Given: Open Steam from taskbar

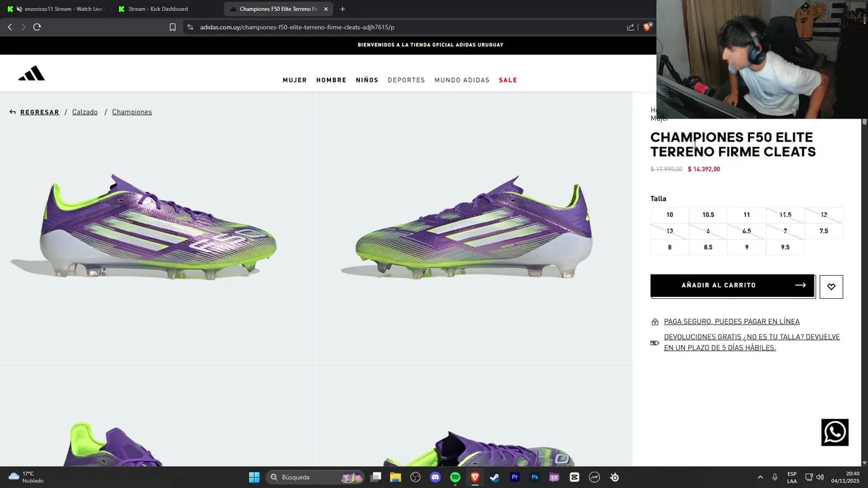Looking at the screenshot, I should 494,477.
